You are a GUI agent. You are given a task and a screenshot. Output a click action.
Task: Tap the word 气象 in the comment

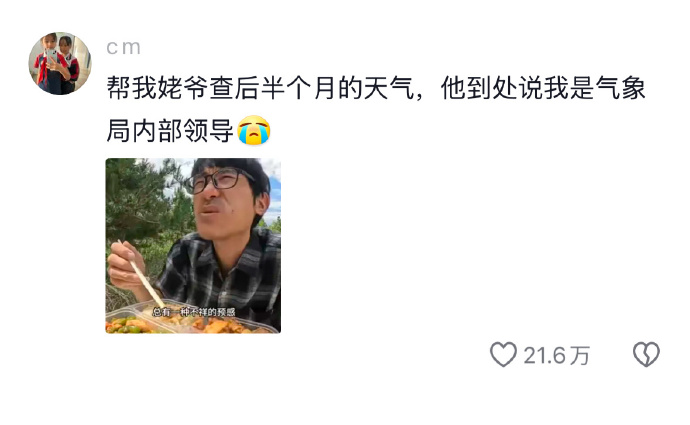tap(620, 88)
